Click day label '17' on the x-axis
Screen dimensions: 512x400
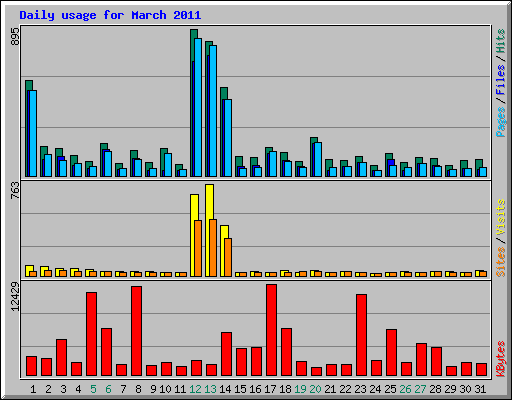click(x=271, y=389)
